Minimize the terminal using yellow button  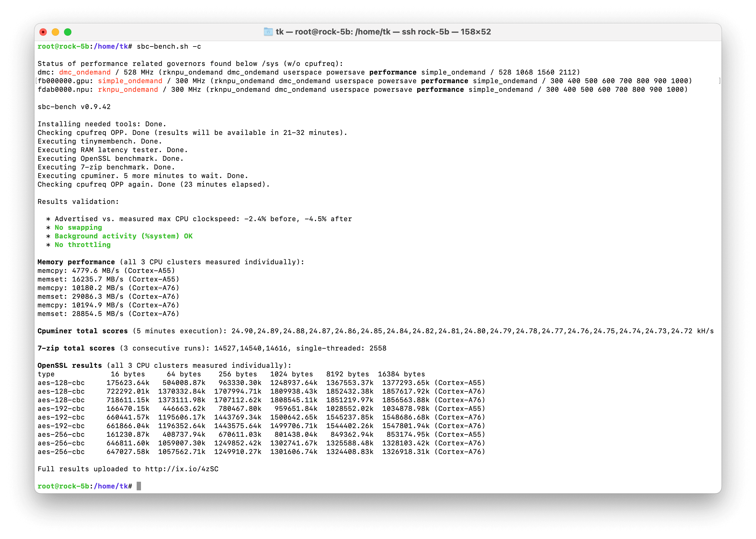[55, 32]
